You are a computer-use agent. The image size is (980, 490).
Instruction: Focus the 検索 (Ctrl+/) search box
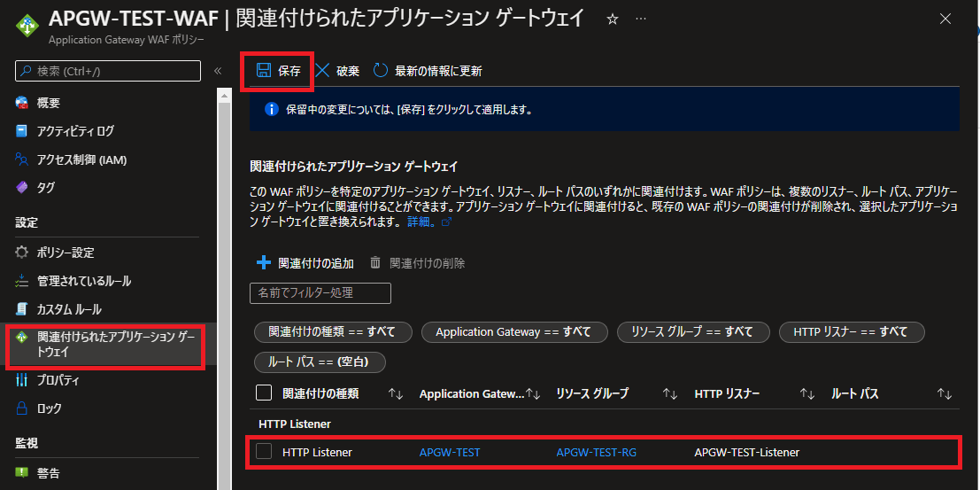tap(107, 71)
